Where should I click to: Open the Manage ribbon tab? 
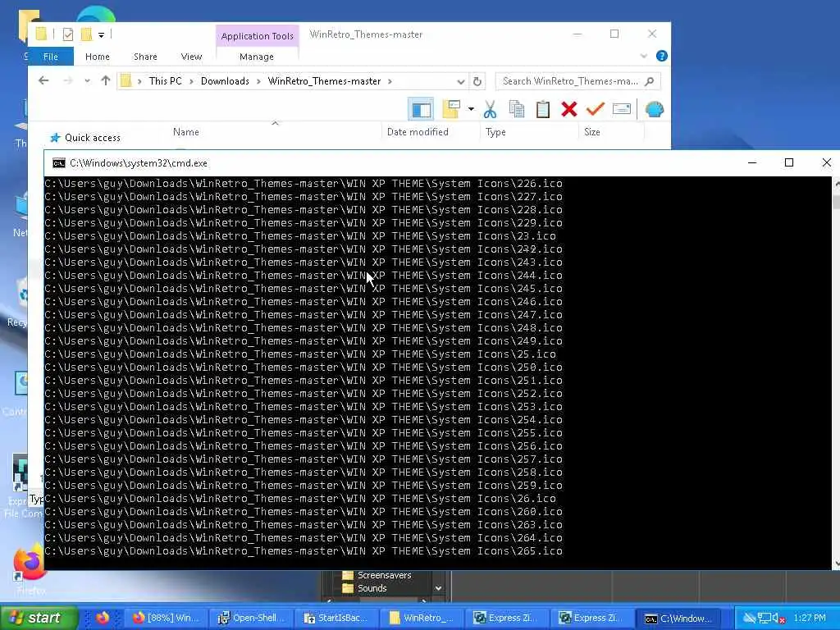click(257, 57)
